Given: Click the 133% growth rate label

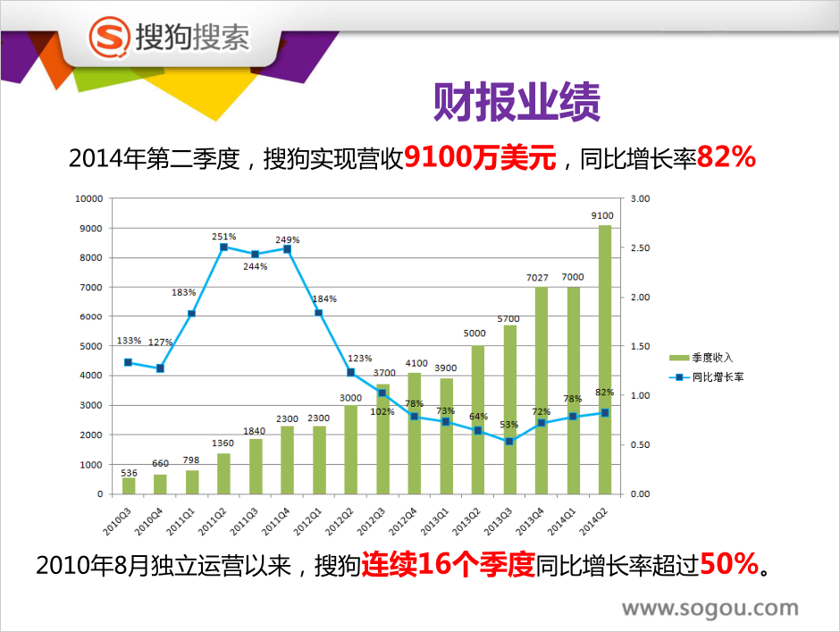Looking at the screenshot, I should tap(129, 341).
